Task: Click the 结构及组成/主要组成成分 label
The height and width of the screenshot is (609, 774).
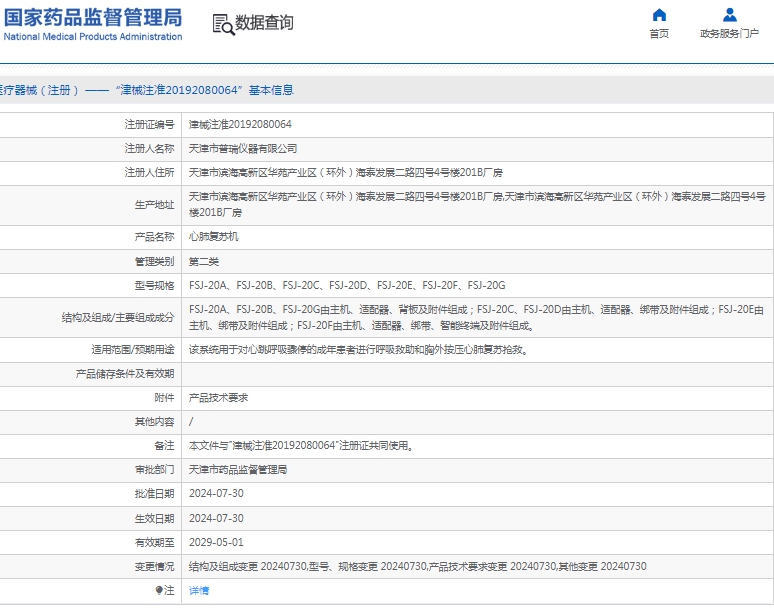Action: pyautogui.click(x=118, y=317)
